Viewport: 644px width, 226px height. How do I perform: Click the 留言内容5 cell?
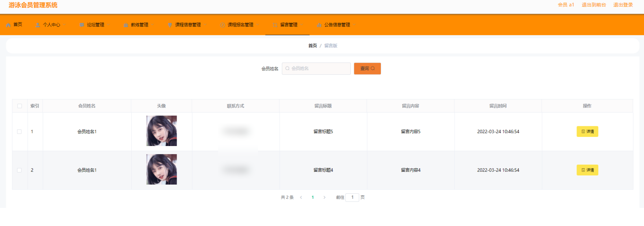coord(411,132)
